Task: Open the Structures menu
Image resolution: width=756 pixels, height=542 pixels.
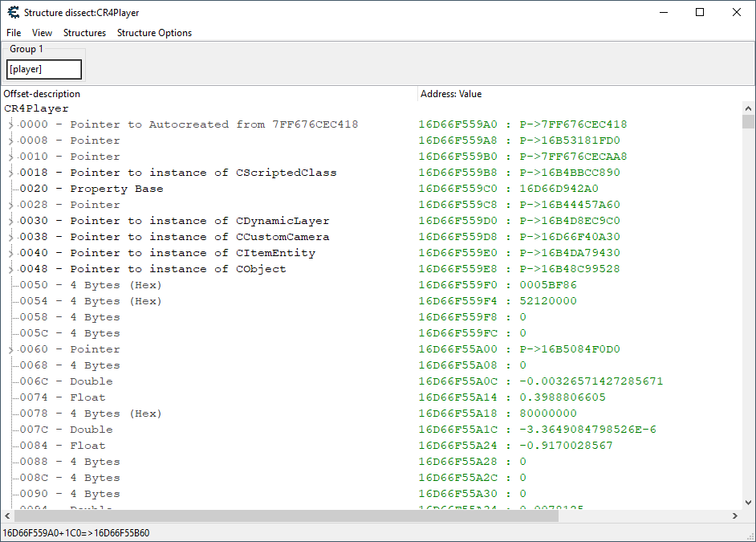Action: (84, 33)
